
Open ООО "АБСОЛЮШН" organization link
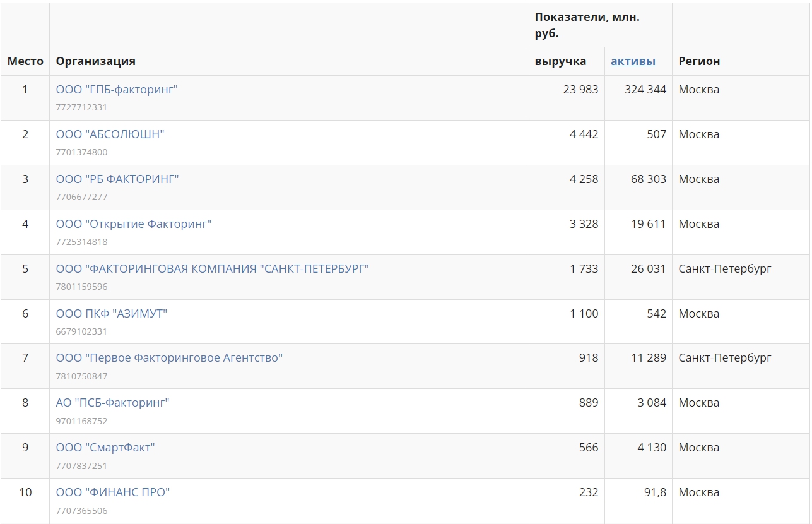click(x=110, y=134)
